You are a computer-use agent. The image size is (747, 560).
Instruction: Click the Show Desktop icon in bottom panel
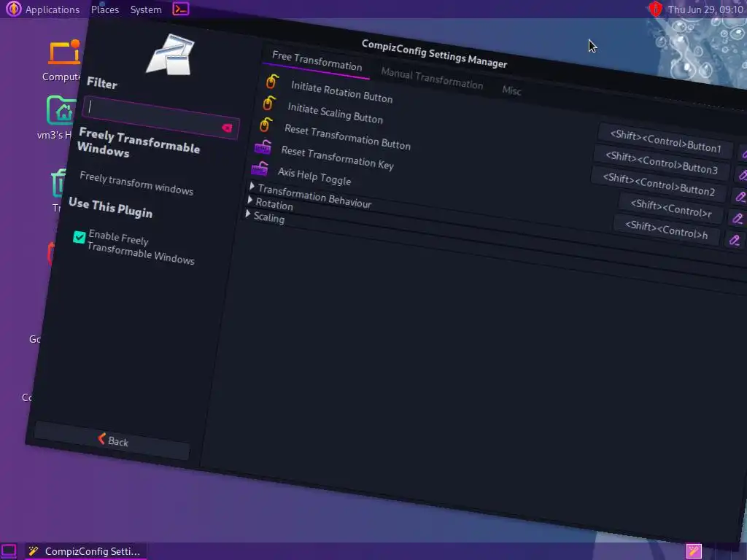pos(9,551)
